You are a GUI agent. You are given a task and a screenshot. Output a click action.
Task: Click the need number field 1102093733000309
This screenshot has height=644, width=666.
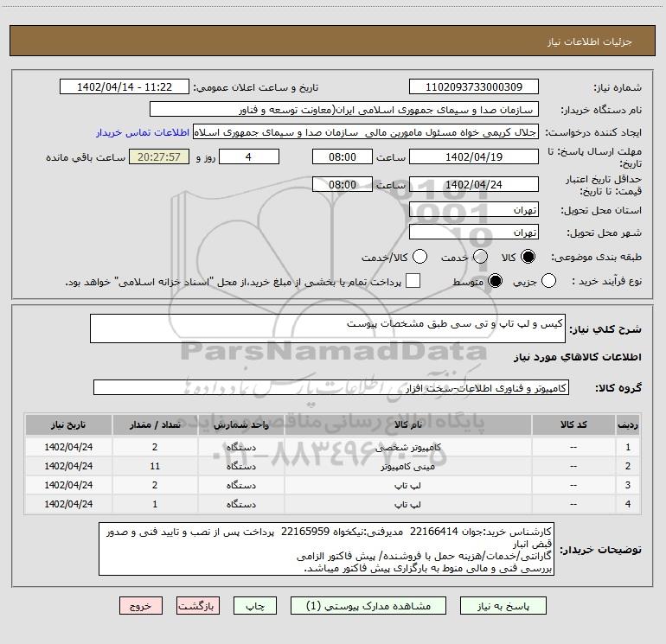pos(474,87)
